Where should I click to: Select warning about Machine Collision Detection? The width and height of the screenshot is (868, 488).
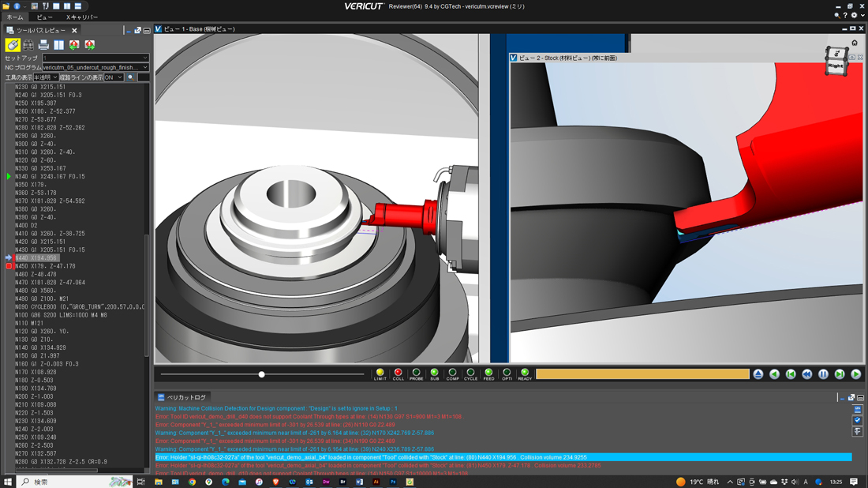(x=276, y=408)
